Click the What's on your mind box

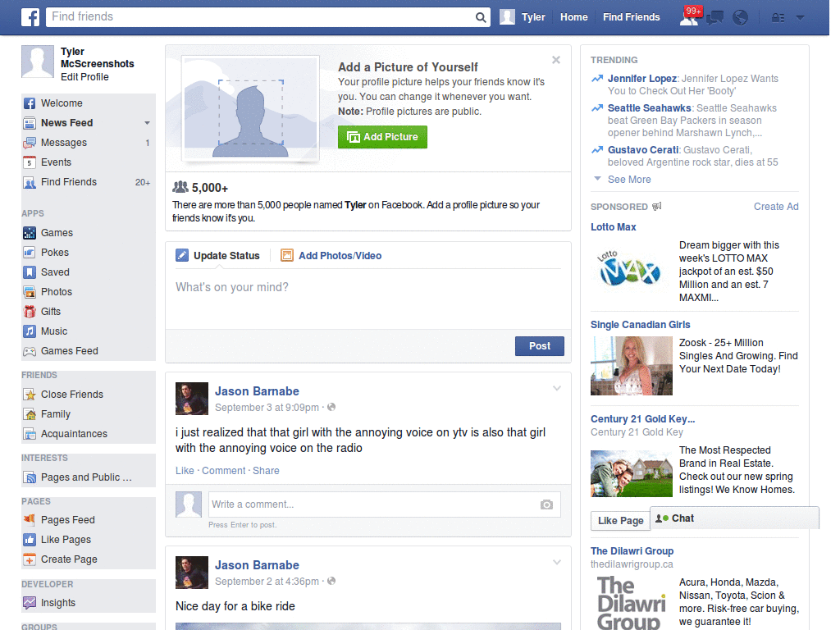click(368, 299)
